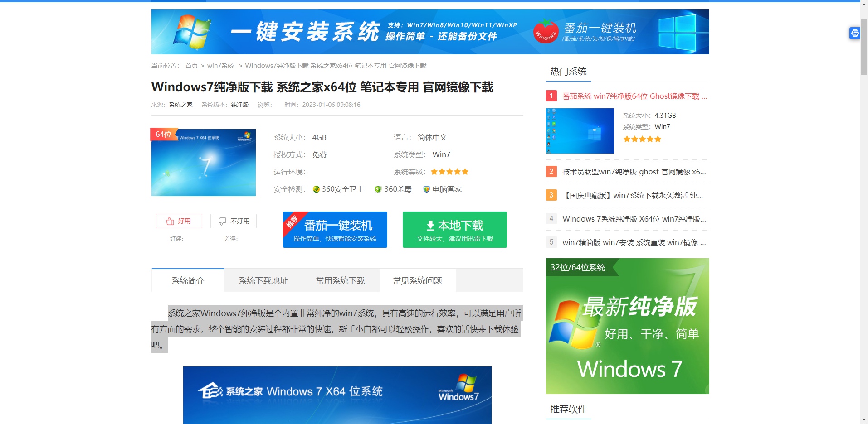The image size is (868, 424).
Task: Click the 360杀毒 shield icon
Action: (378, 189)
